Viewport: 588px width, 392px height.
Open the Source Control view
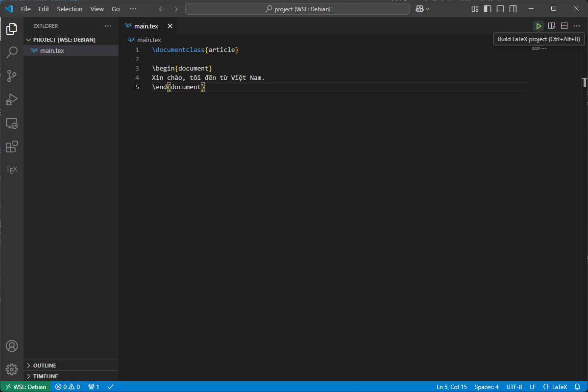(x=11, y=76)
